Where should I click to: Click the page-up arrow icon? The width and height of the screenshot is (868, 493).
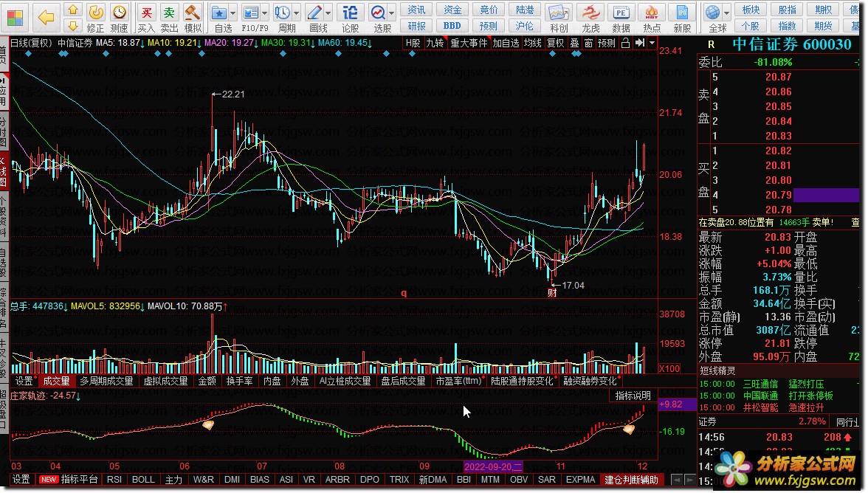(x=72, y=10)
